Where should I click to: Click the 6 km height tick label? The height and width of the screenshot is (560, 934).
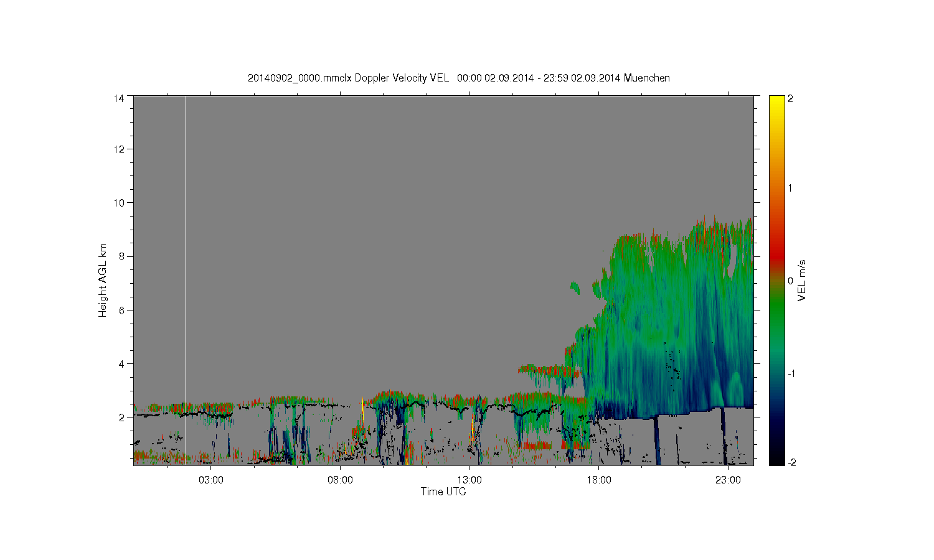[x=121, y=310]
